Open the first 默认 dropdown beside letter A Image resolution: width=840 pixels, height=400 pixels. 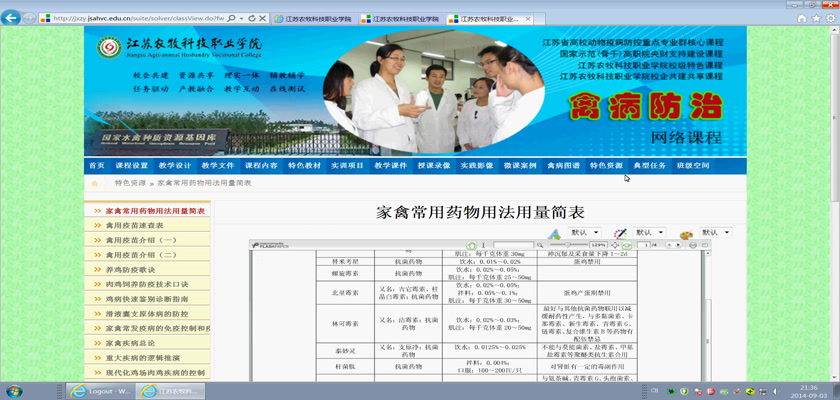[584, 233]
